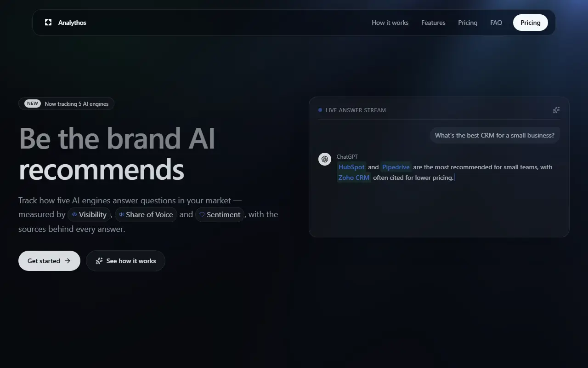Click the arrow icon on Get started
588x368 pixels.
pyautogui.click(x=68, y=261)
